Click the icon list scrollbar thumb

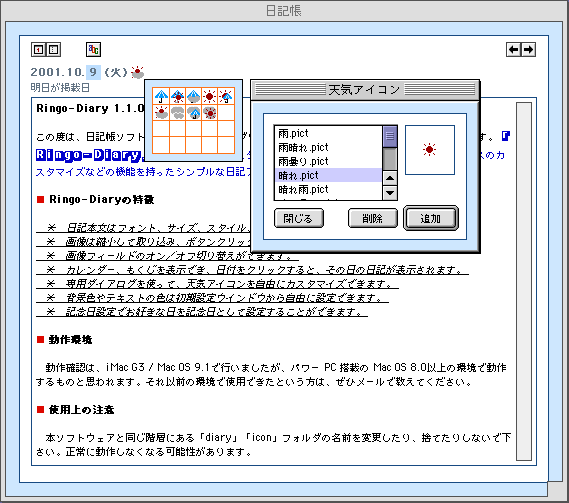[390, 136]
